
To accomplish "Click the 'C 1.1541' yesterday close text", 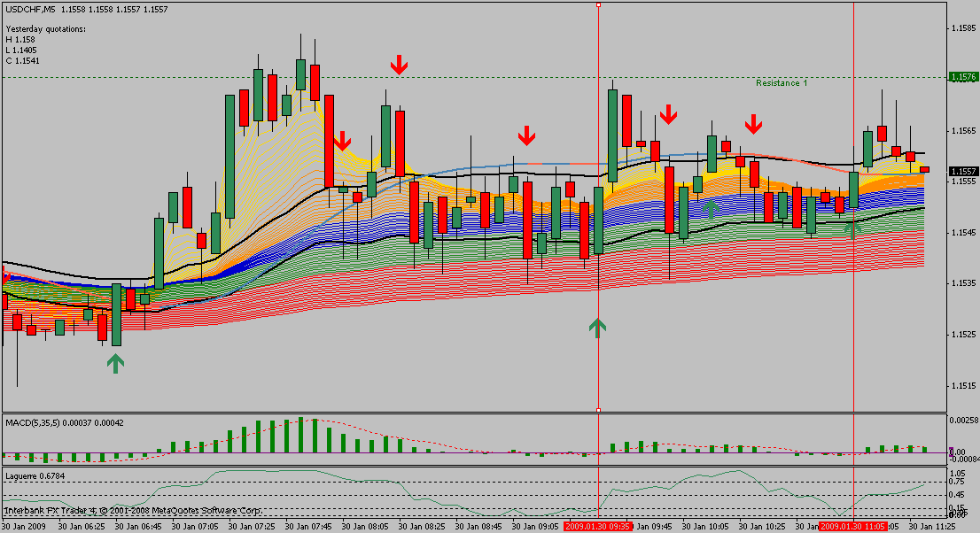I will pos(22,60).
